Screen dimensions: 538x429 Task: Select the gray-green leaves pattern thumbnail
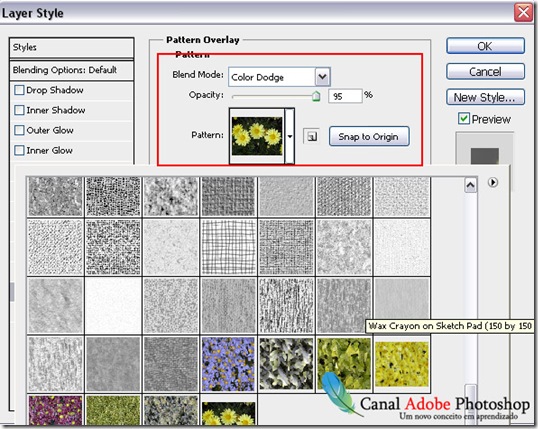(x=286, y=364)
